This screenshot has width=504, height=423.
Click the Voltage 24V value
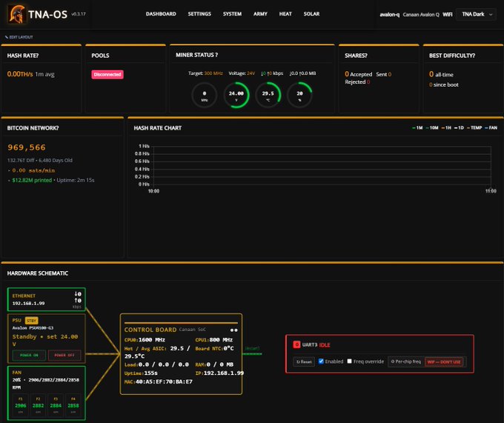[251, 73]
